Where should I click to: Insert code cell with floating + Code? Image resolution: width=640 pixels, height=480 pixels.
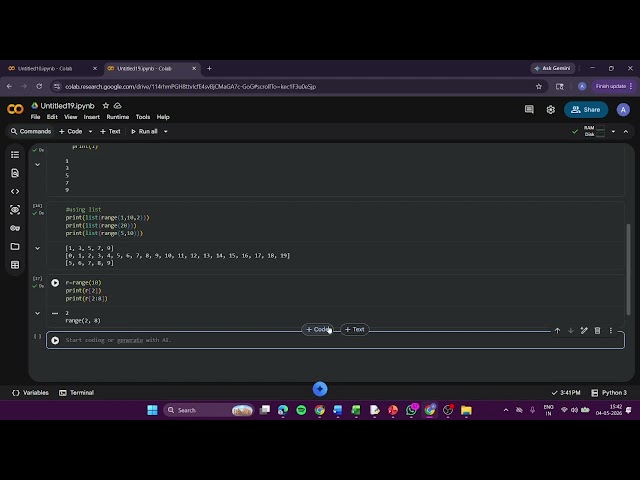point(318,329)
